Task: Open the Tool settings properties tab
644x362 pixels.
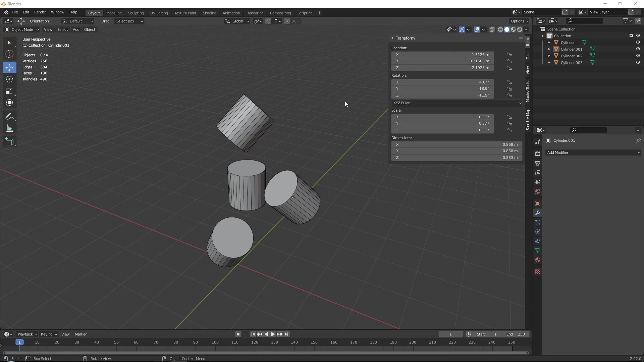Action: coord(538,142)
